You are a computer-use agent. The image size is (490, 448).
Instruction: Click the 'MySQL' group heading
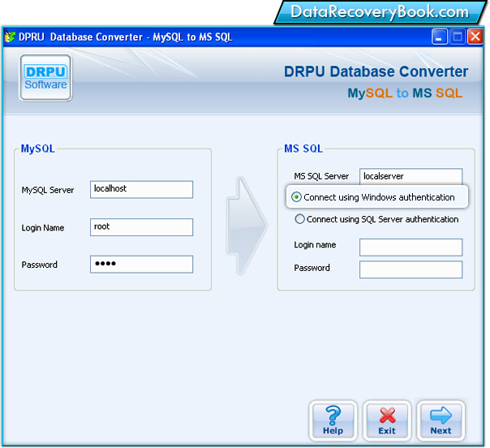(x=38, y=149)
